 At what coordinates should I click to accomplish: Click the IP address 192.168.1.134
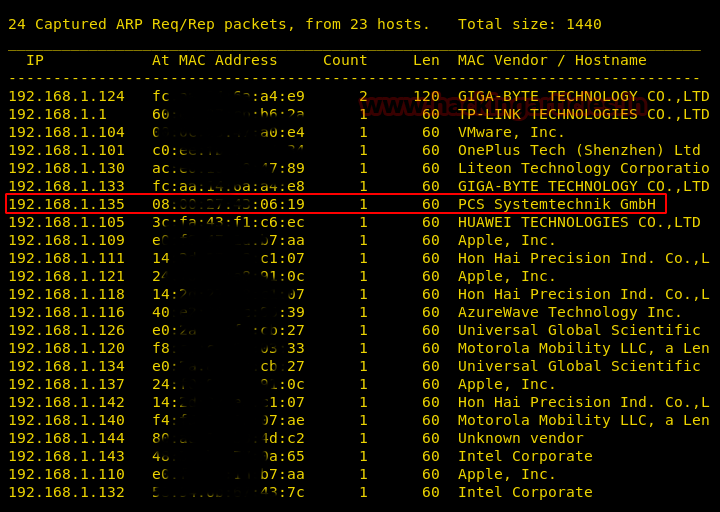click(67, 366)
